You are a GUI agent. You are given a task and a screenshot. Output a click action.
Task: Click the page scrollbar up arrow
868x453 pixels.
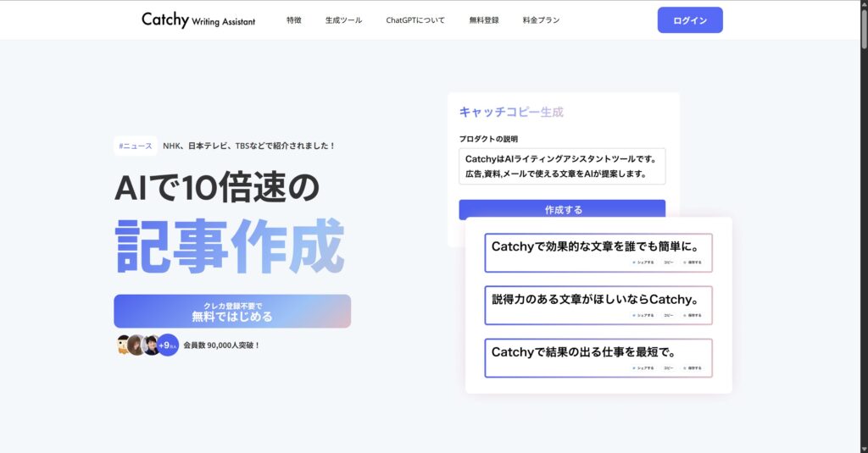(864, 4)
